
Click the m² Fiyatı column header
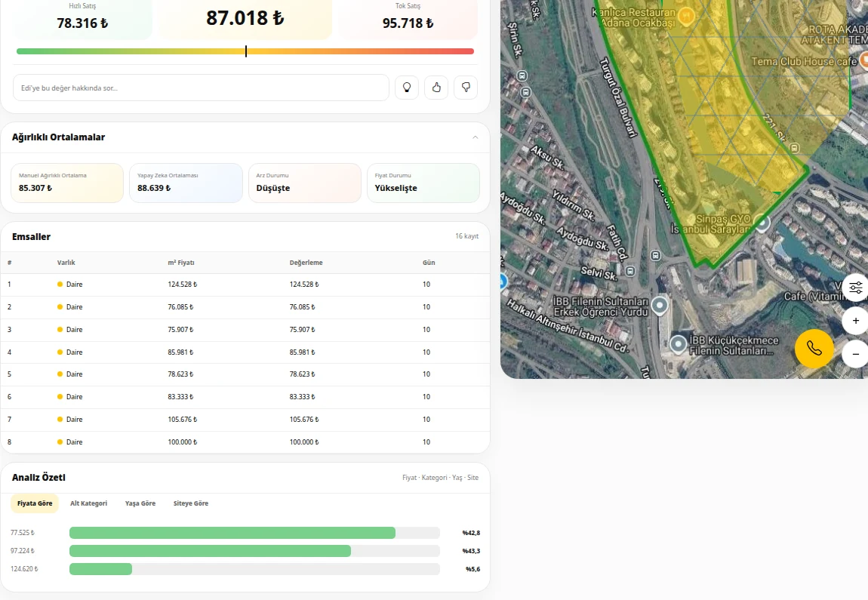coord(181,263)
